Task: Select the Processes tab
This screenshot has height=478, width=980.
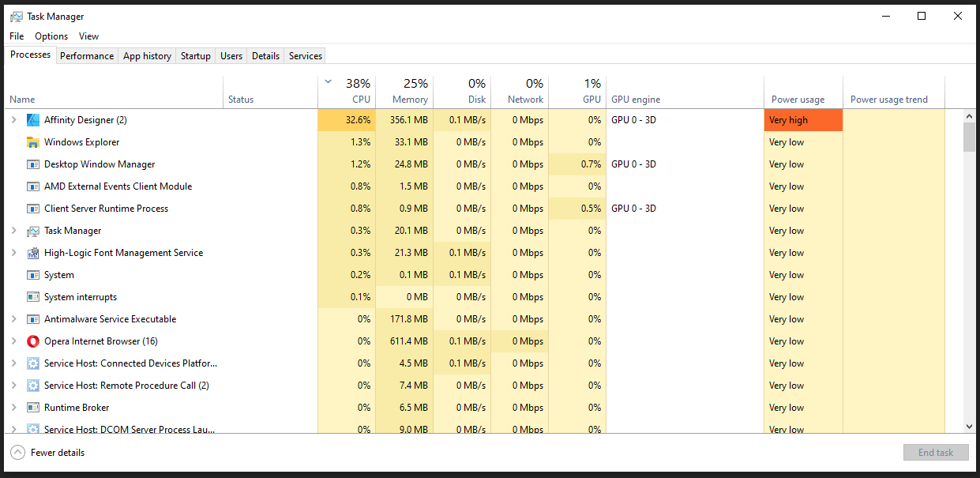Action: coord(31,55)
